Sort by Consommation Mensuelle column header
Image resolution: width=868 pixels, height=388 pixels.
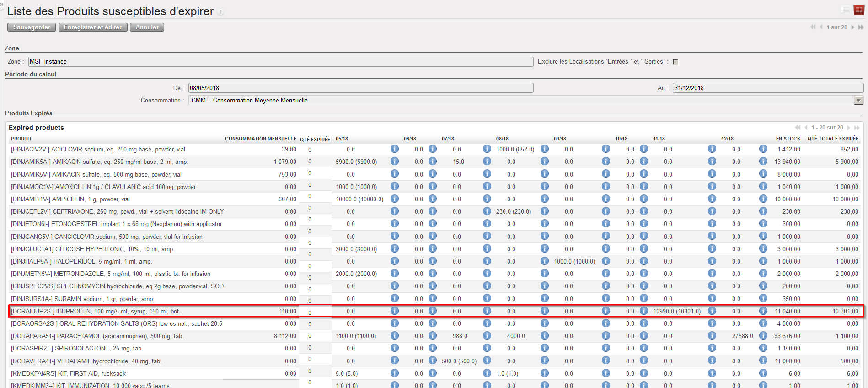coord(260,139)
